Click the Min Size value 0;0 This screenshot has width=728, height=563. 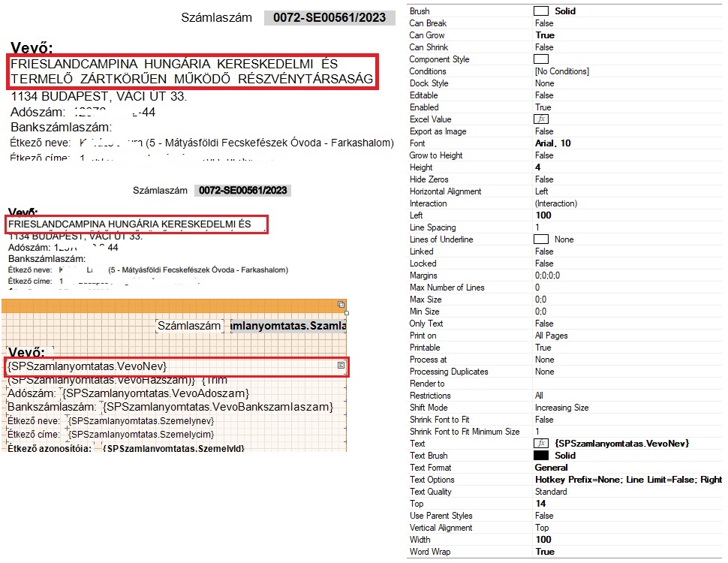pos(541,312)
